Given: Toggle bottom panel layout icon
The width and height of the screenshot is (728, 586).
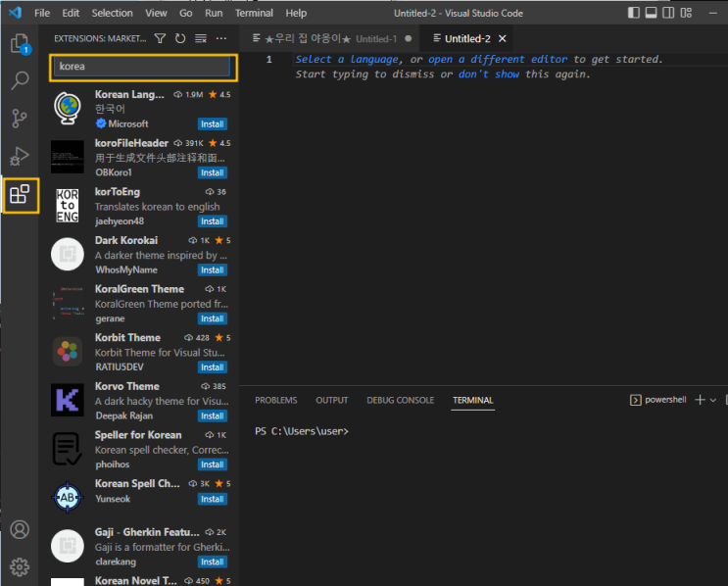Looking at the screenshot, I should click(x=651, y=13).
